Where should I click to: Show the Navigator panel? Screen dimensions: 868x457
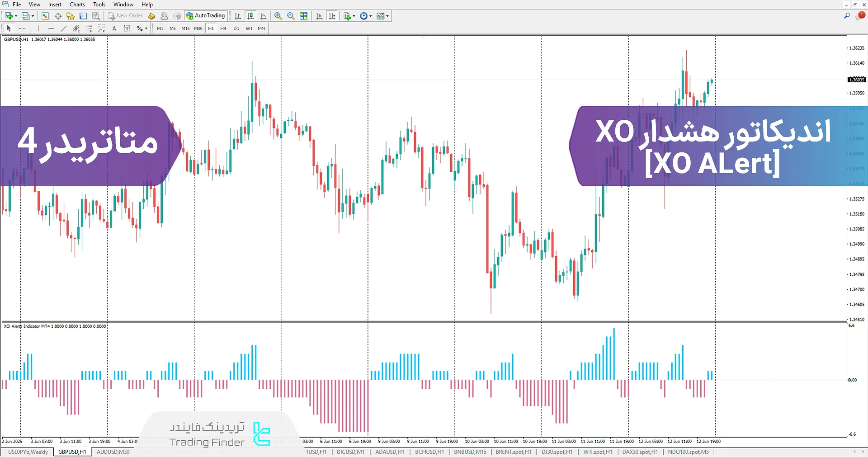point(70,16)
